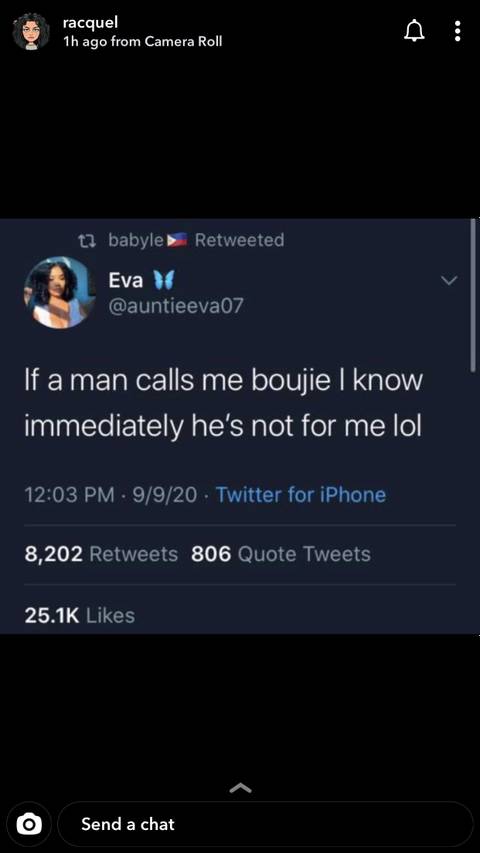The height and width of the screenshot is (853, 480).
Task: Open the camera reply icon
Action: coord(26,824)
